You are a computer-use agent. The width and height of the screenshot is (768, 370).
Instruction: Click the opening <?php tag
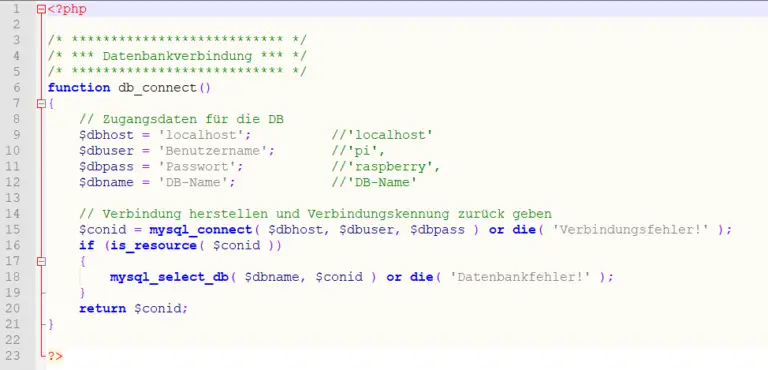coord(67,9)
